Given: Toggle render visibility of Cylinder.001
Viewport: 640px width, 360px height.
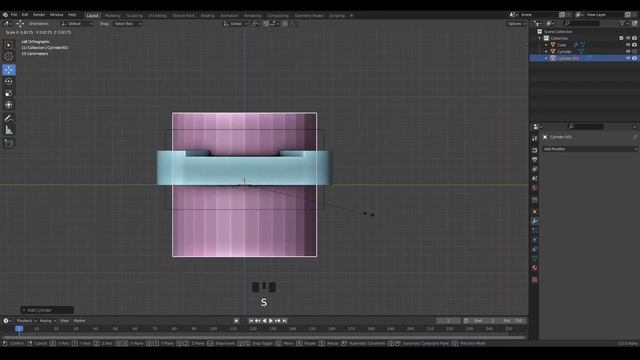Looking at the screenshot, I should [x=635, y=58].
